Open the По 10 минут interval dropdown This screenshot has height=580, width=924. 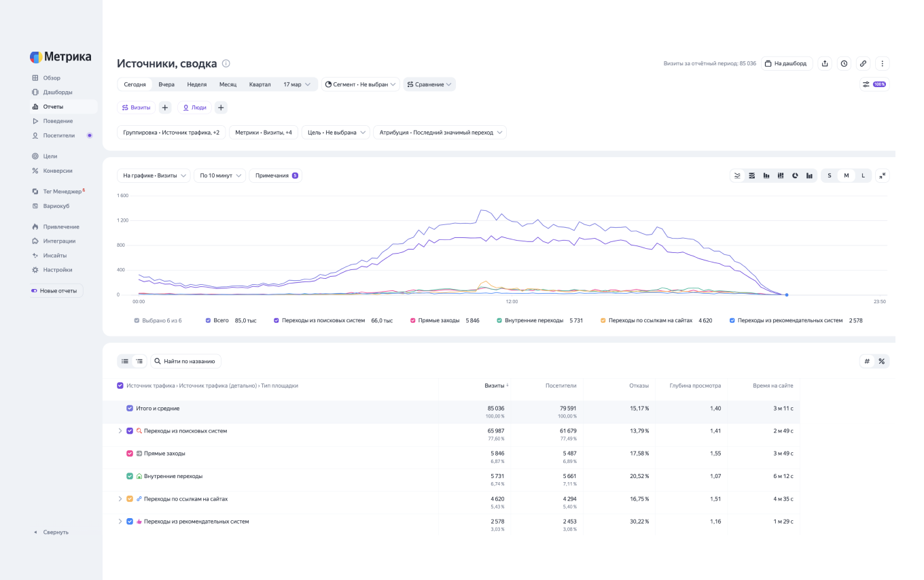(x=219, y=175)
